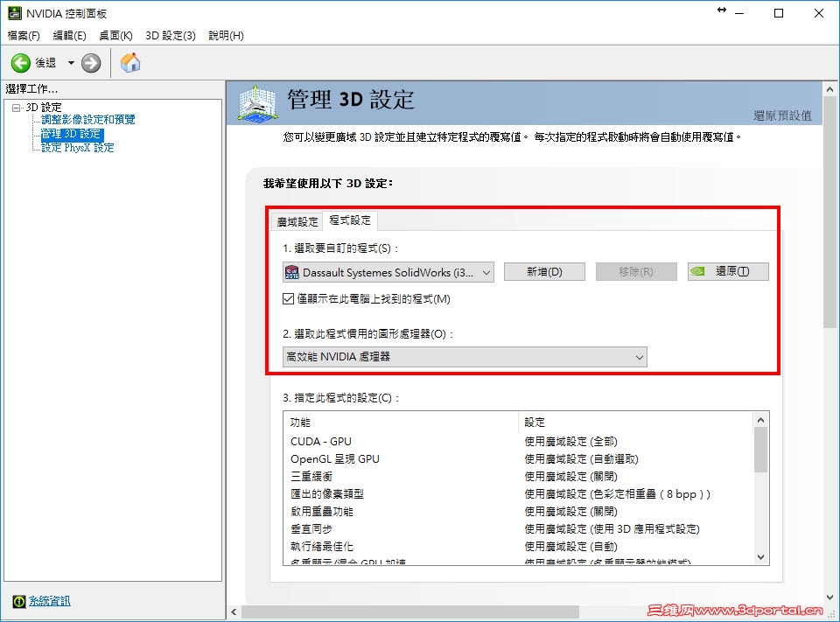
Task: Click the NVIDIA logo on 還原 button
Action: [x=697, y=271]
